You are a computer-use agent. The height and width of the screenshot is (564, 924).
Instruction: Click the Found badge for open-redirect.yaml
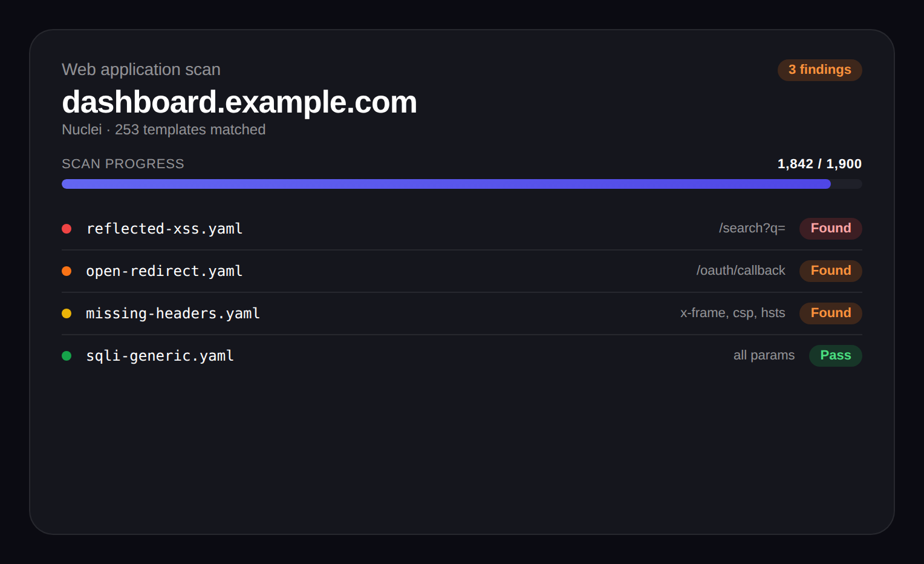point(830,271)
